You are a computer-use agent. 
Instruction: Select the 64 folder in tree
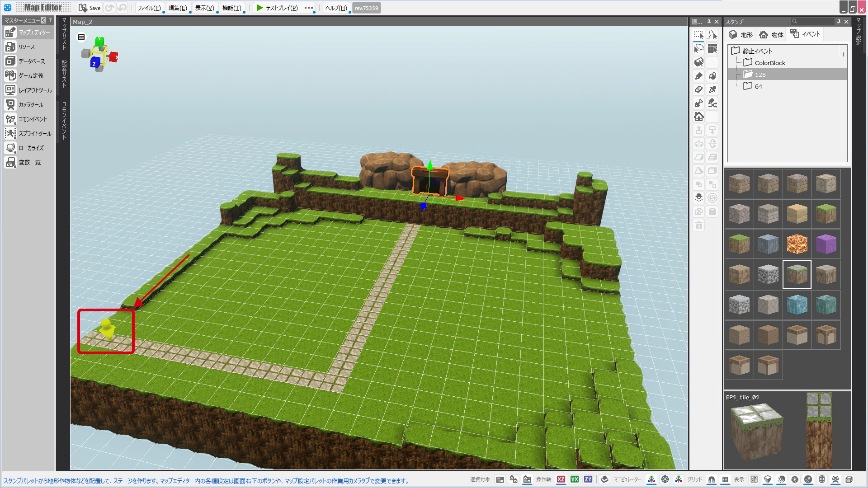(753, 86)
